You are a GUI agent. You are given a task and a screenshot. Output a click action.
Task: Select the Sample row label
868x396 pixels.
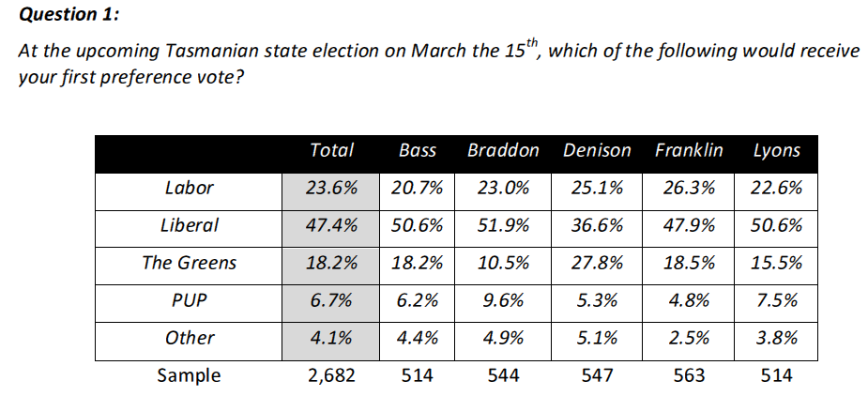tap(189, 375)
